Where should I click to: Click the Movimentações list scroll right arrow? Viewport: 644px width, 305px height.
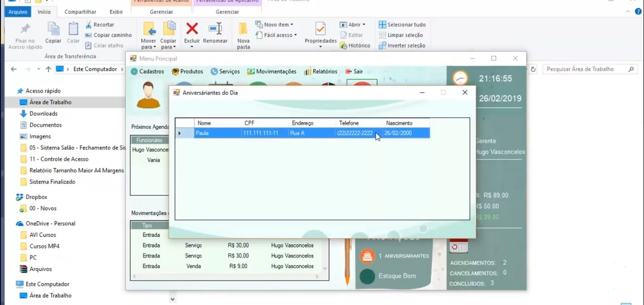tap(316, 276)
